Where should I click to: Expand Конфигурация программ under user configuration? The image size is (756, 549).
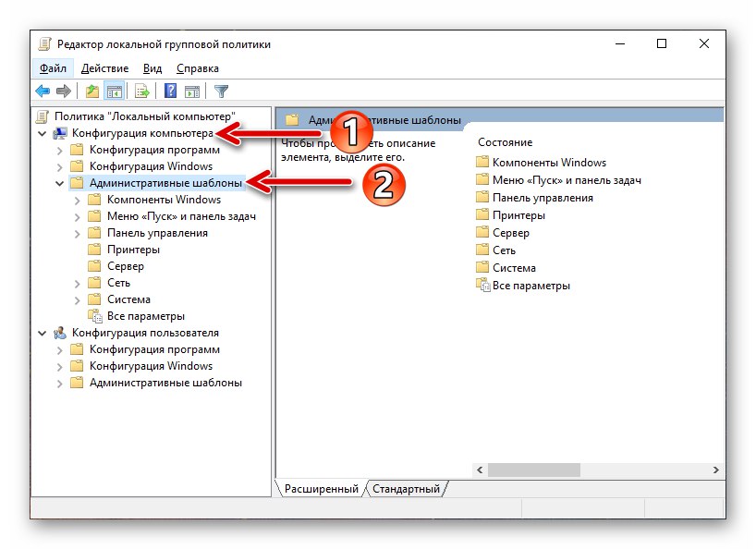(x=60, y=350)
